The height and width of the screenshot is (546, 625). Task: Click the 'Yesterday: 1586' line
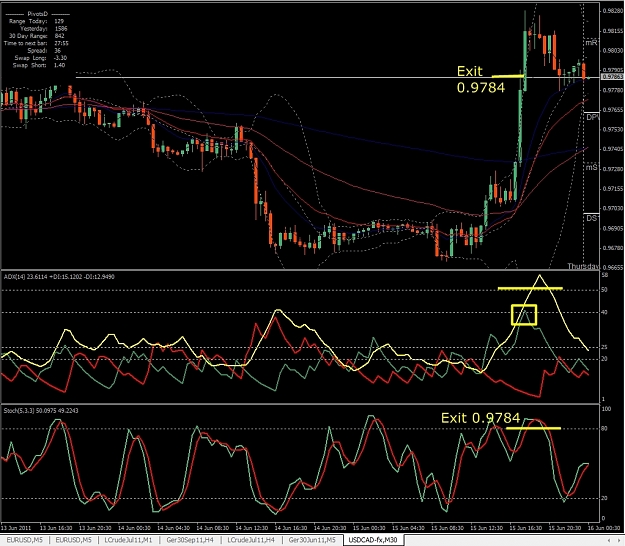coord(44,29)
